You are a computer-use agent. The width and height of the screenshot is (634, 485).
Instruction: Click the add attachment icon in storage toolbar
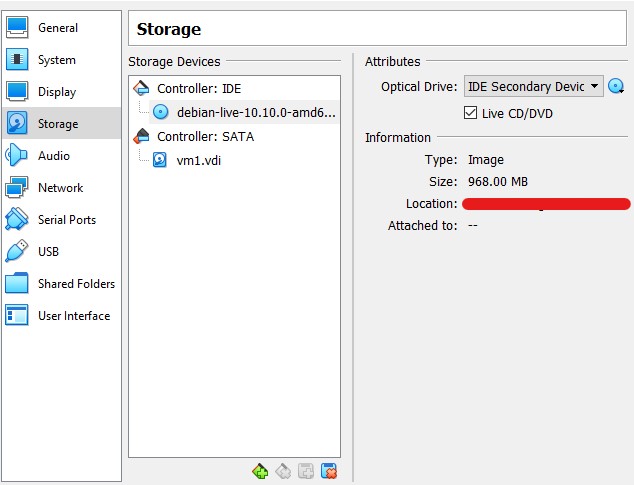[306, 471]
